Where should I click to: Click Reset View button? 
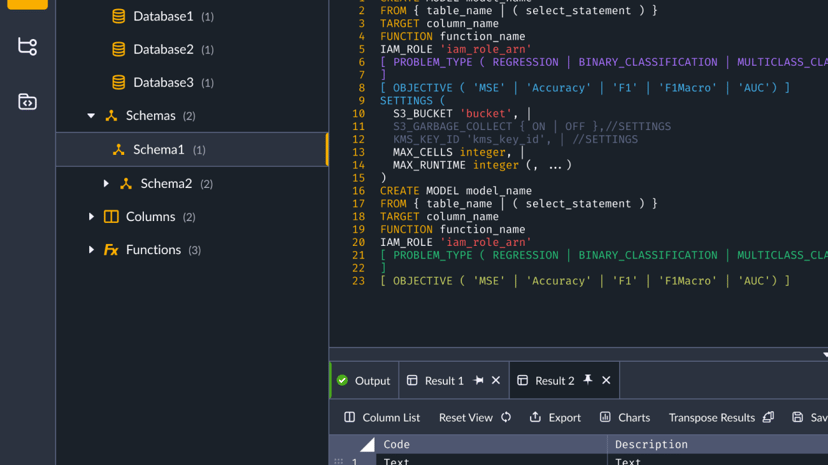click(475, 417)
